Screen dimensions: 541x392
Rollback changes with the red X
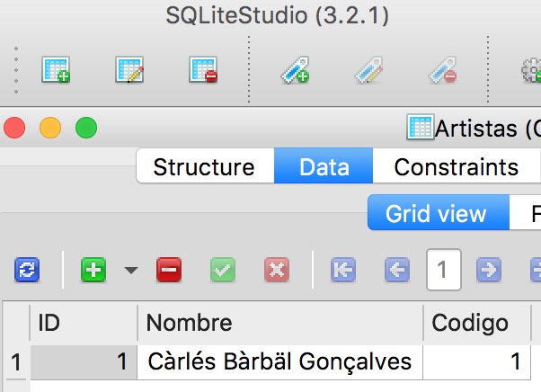tap(277, 269)
